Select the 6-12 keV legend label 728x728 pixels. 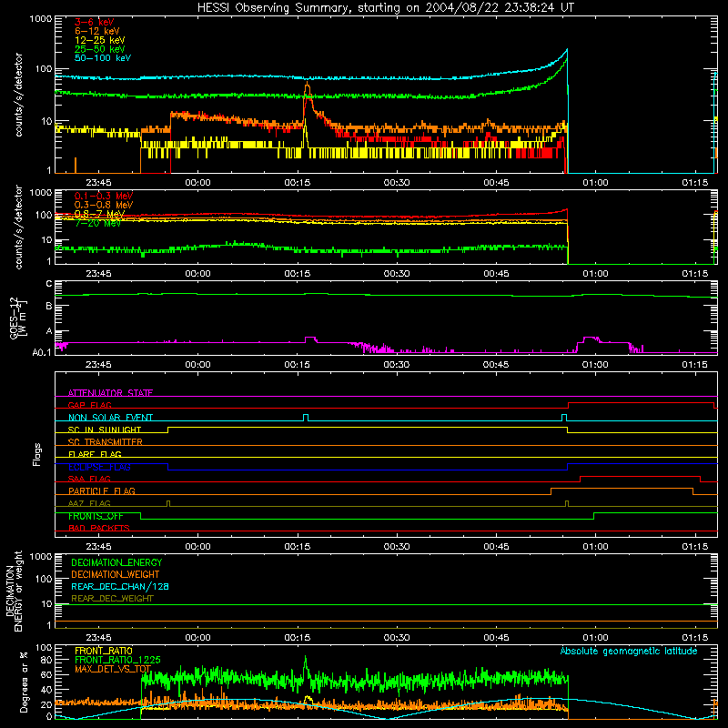[97, 31]
